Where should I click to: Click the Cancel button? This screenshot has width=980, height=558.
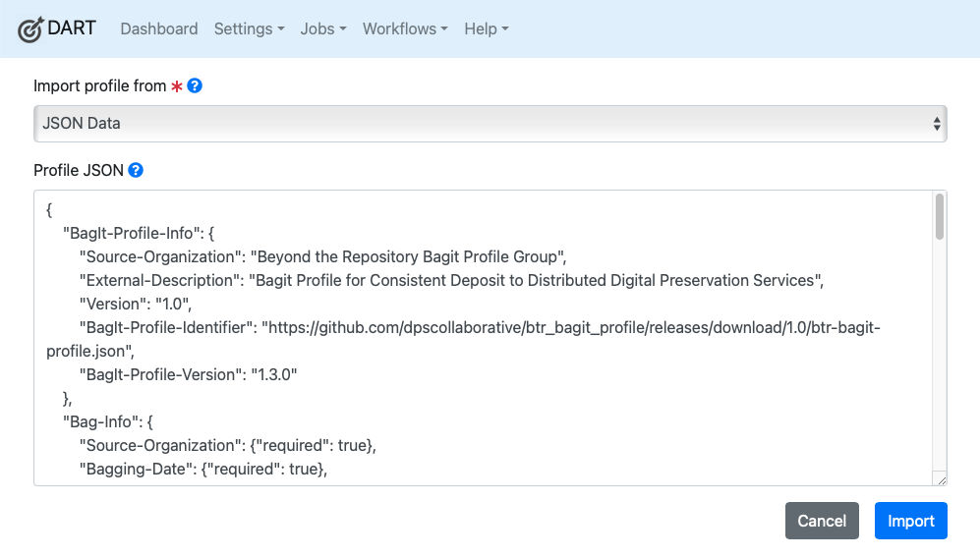tap(822, 521)
